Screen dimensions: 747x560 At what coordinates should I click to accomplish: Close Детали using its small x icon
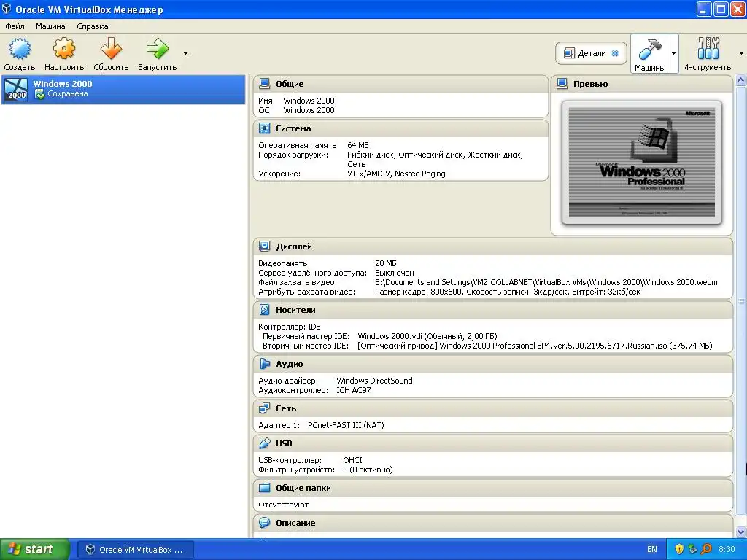615,53
